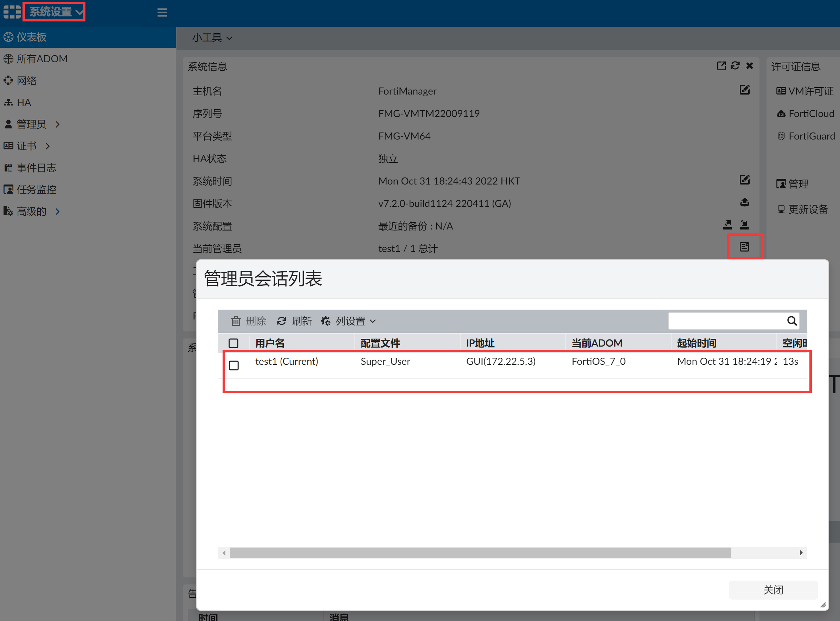Edit system time with pencil icon
Screen dimensions: 840x621
click(744, 180)
